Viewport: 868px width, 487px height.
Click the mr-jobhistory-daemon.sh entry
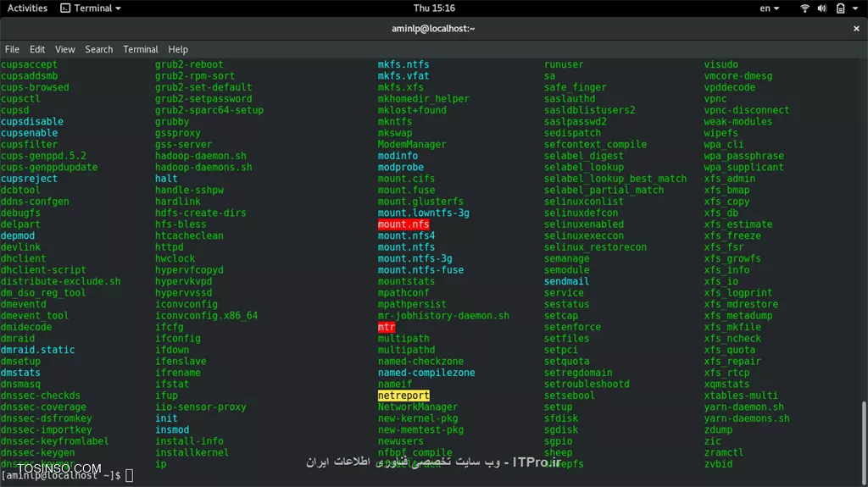443,315
